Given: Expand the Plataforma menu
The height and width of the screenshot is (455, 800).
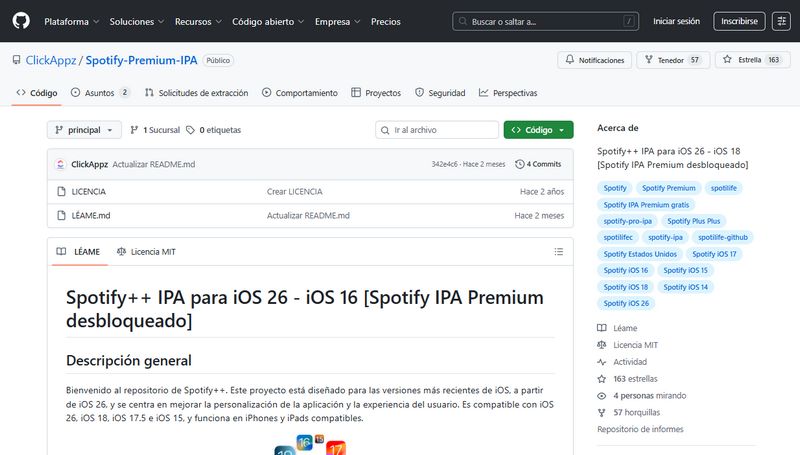Looking at the screenshot, I should [71, 21].
